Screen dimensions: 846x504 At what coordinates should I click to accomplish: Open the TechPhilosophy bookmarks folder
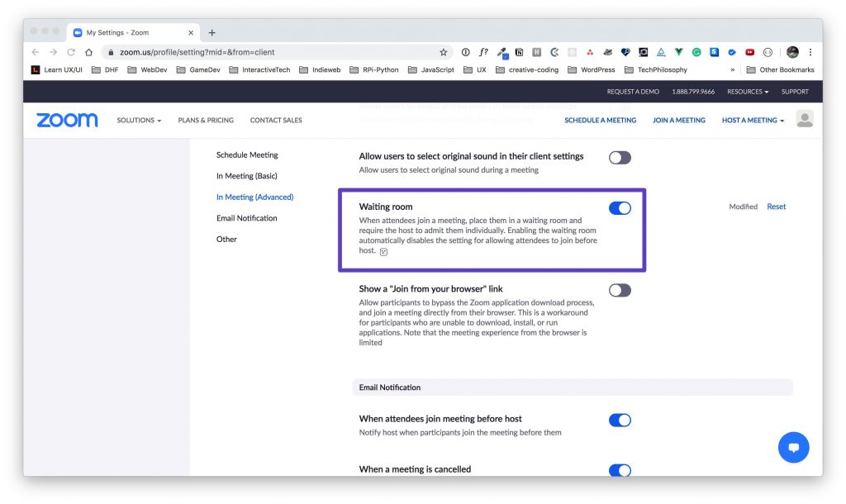coord(655,69)
